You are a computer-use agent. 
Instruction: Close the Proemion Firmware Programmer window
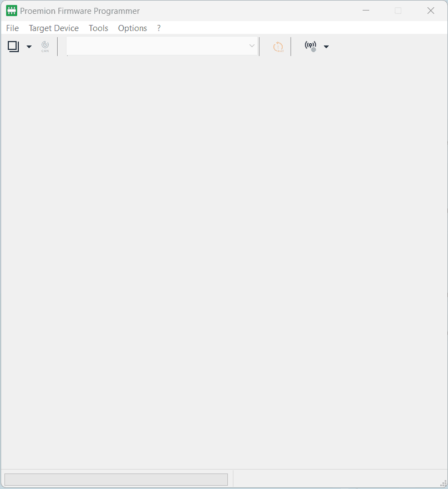[431, 11]
